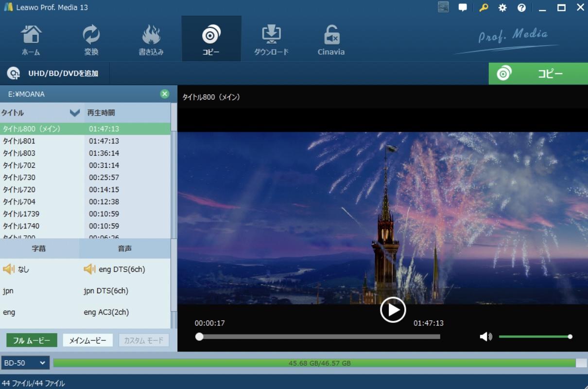The width and height of the screenshot is (588, 389).
Task: Switch to メインムービー copy mode
Action: point(88,340)
